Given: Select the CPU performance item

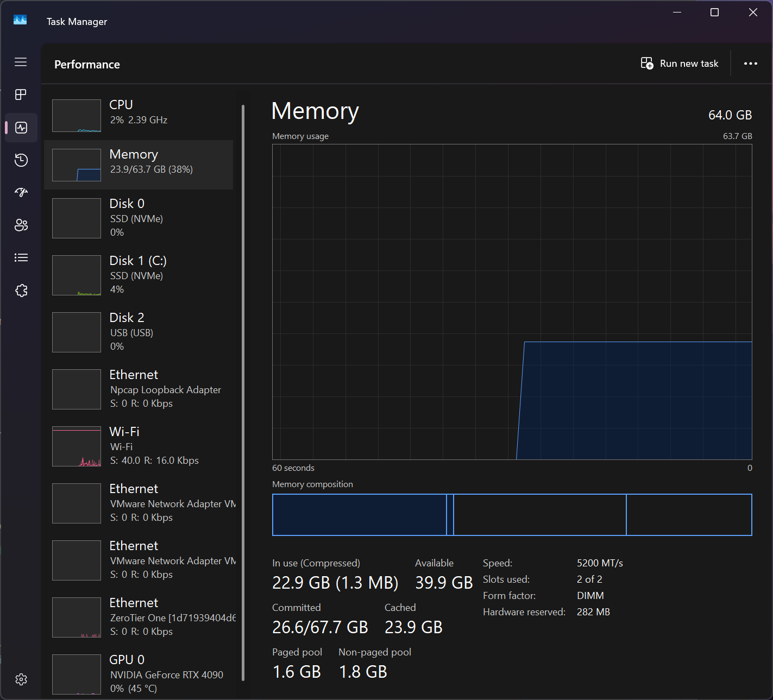Looking at the screenshot, I should coord(139,115).
